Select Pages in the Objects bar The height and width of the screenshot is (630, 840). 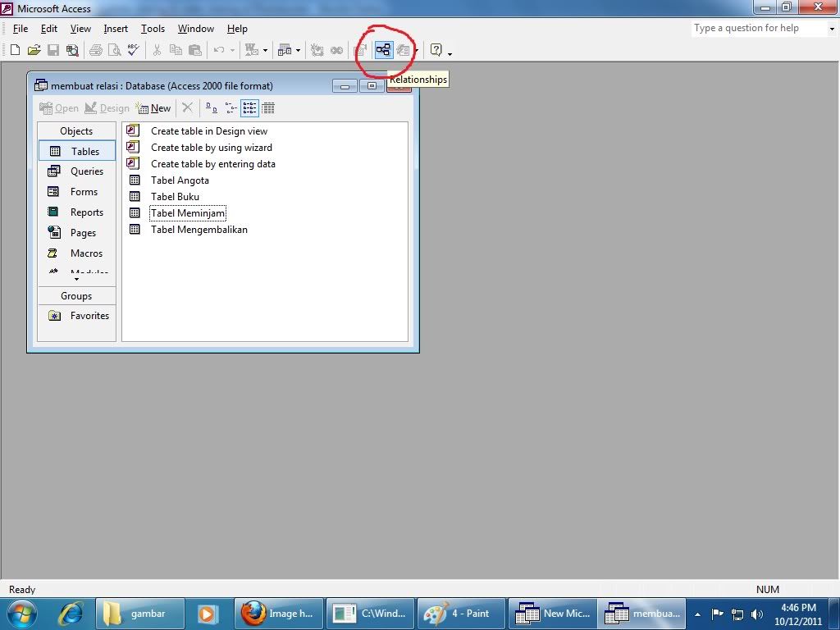(76, 232)
